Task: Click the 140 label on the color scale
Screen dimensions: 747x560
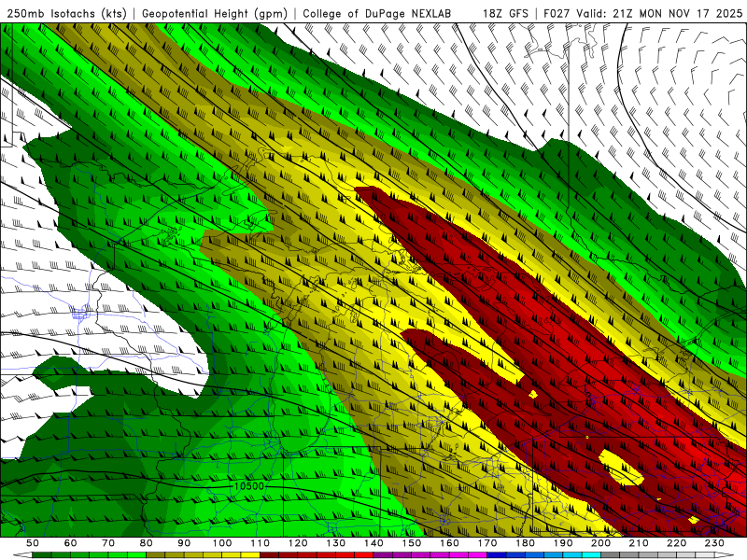Action: (373, 543)
